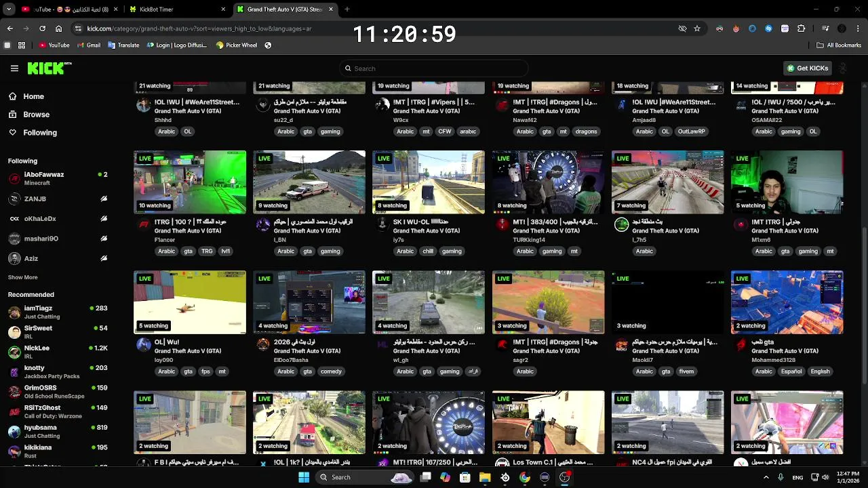Open Browse in the sidebar
Viewport: 868px width, 488px height.
click(28, 115)
